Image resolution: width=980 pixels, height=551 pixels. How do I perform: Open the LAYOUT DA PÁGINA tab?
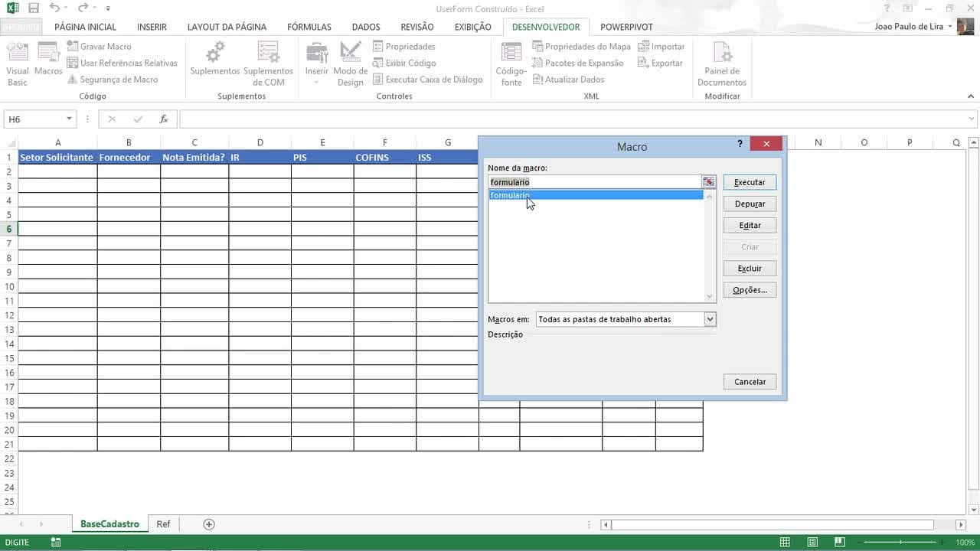[227, 27]
